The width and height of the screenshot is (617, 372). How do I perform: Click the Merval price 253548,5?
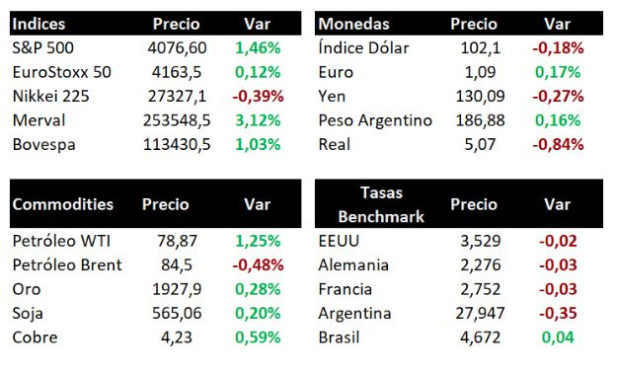click(177, 120)
